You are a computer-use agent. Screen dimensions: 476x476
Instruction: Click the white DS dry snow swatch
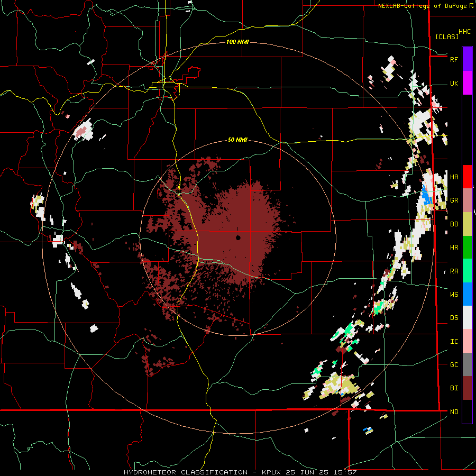[x=467, y=317]
